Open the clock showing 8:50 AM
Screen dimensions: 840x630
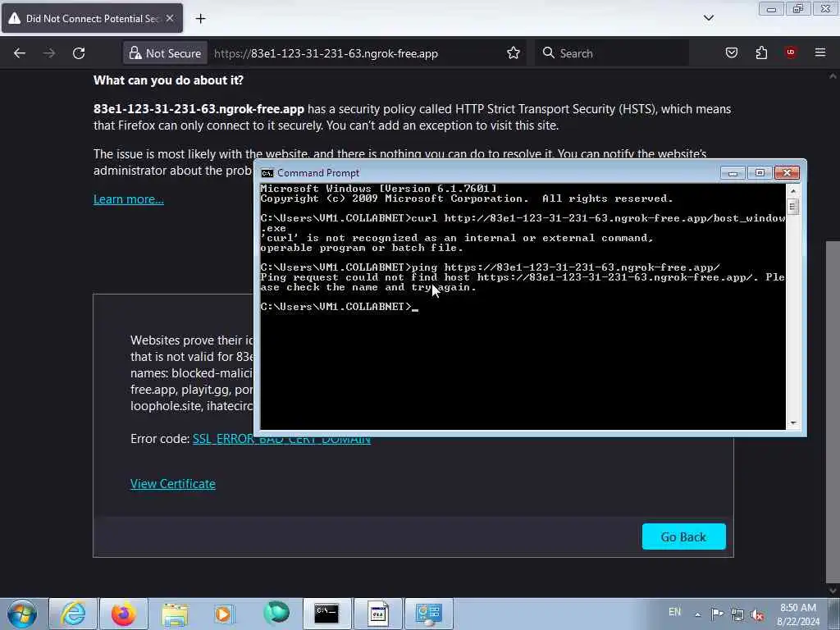(x=798, y=614)
